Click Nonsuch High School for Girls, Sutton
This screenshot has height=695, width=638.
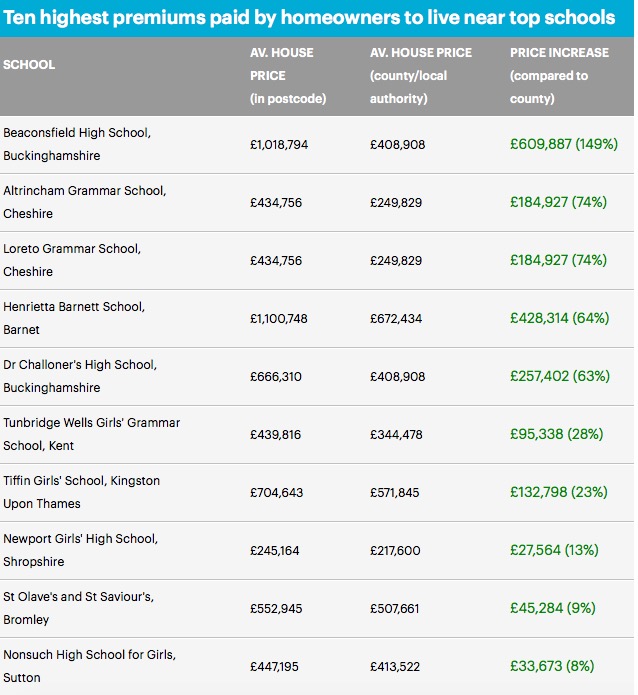89,666
